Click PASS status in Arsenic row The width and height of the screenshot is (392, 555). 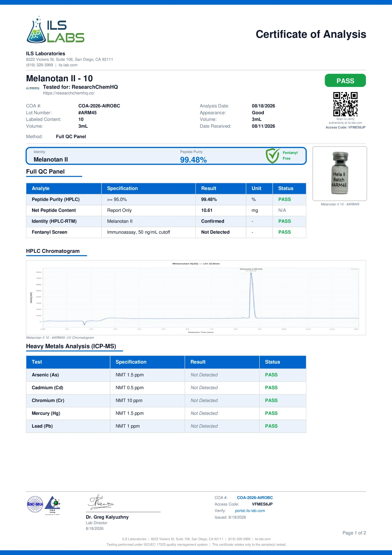[x=271, y=375]
